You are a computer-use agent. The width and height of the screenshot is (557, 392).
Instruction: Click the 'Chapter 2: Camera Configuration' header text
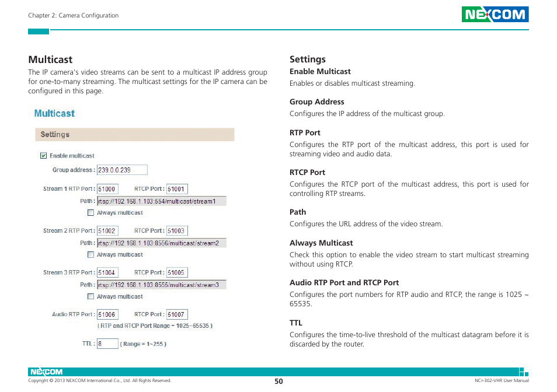tap(74, 15)
